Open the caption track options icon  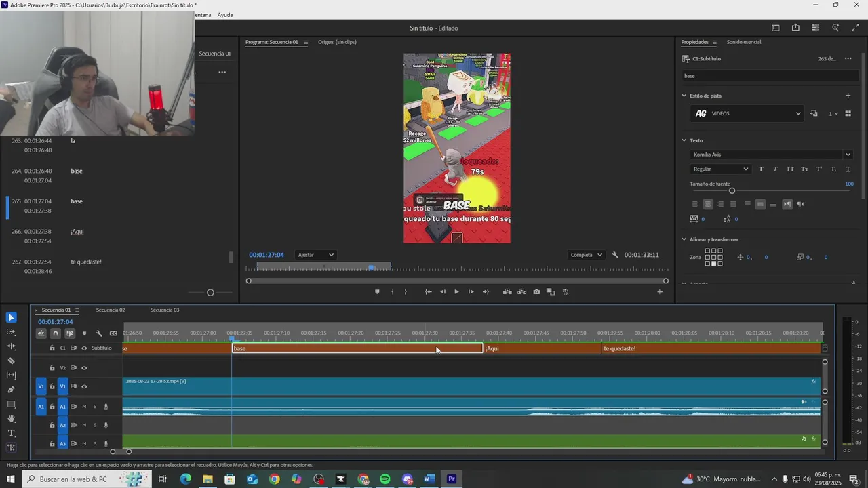[113, 333]
